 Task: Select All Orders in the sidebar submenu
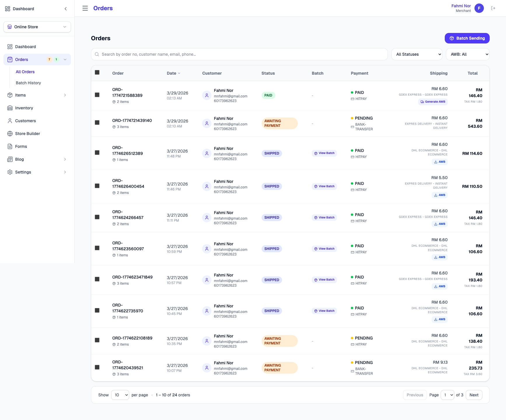[25, 72]
